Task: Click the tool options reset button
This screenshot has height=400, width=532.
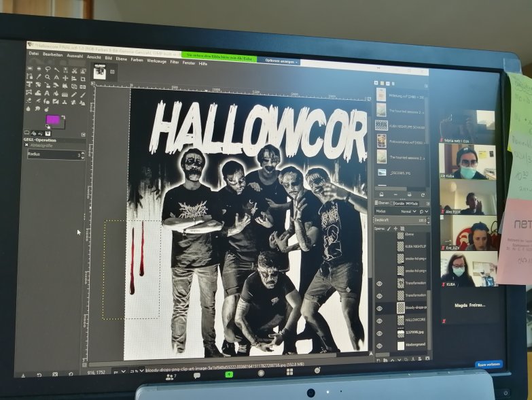Action: (71, 375)
